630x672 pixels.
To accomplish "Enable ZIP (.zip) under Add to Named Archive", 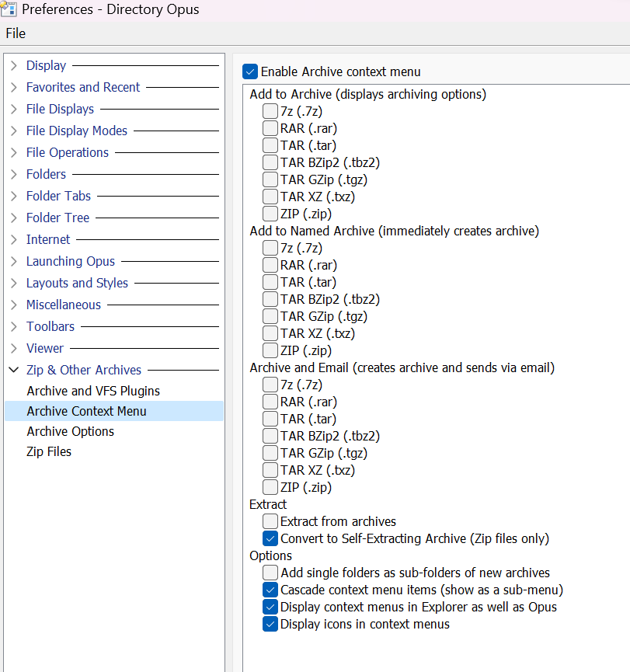I will pos(270,350).
